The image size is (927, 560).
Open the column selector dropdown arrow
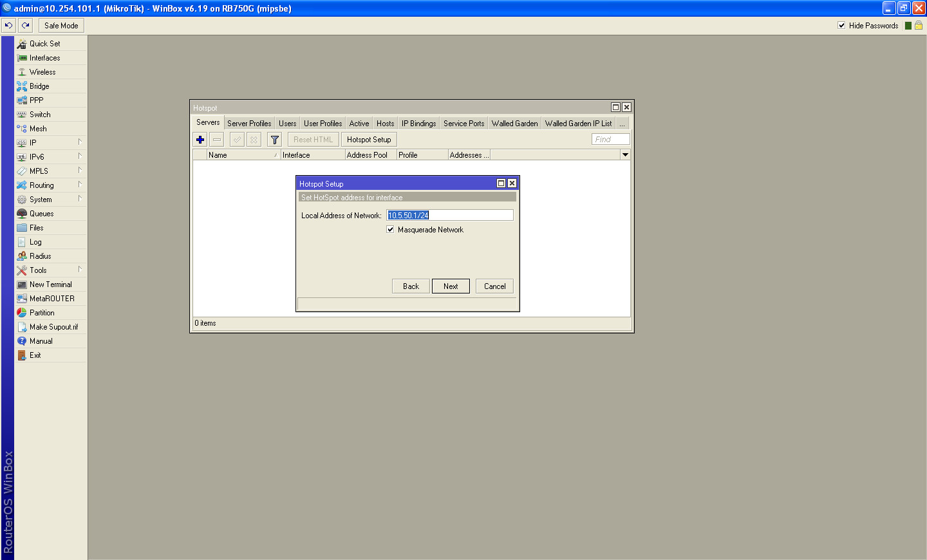pyautogui.click(x=624, y=155)
